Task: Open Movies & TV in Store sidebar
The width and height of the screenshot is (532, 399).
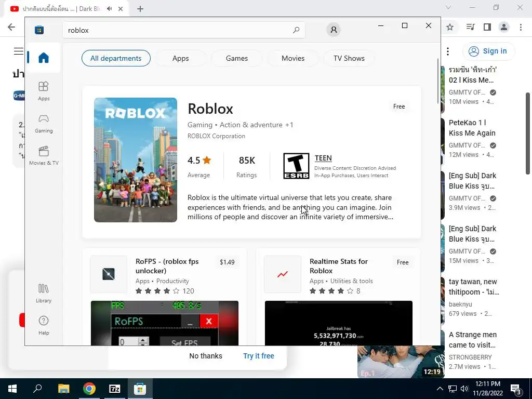Action: click(44, 156)
